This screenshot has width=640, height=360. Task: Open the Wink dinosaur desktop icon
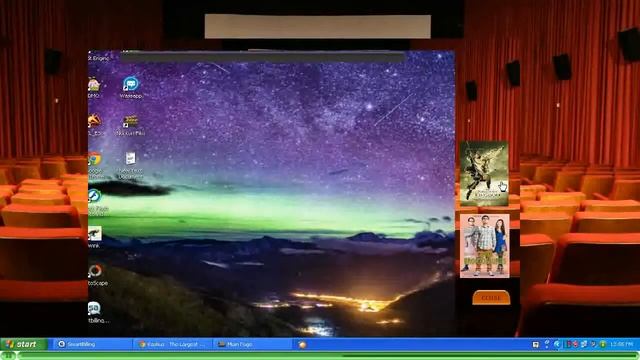[94, 234]
